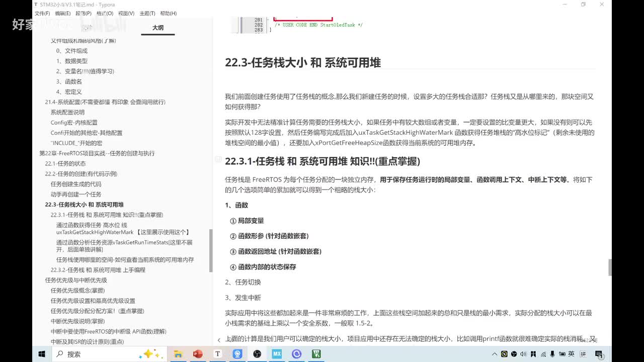This screenshot has width=644, height=362.
Task: Click the list item ④ 函数内部的状态保存
Action: 263,267
